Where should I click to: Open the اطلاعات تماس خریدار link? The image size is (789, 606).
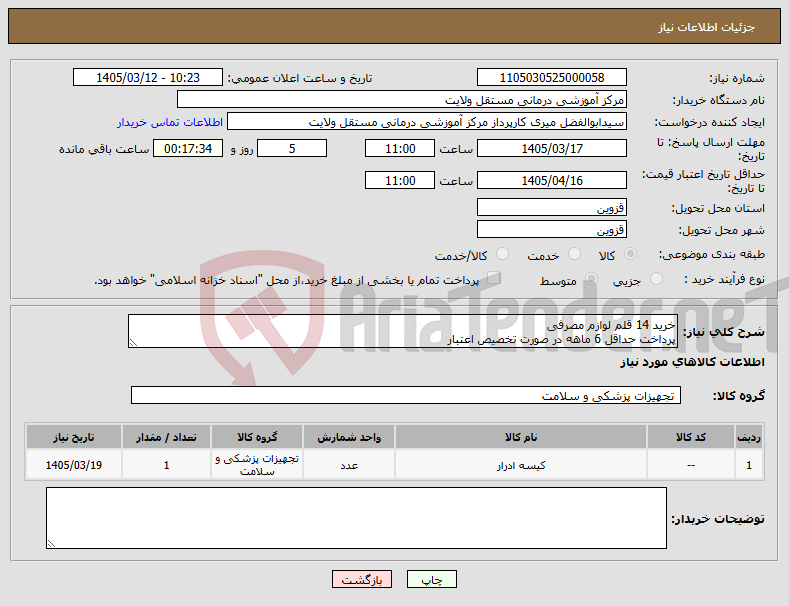point(170,122)
